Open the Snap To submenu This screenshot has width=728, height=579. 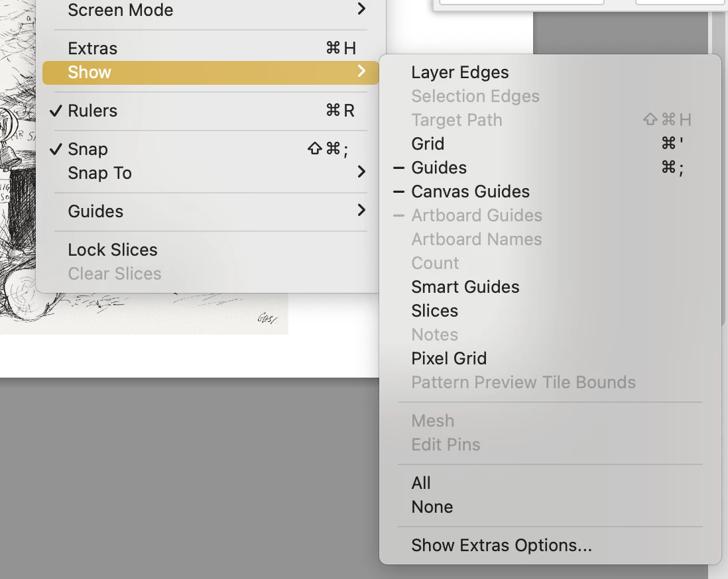(99, 173)
